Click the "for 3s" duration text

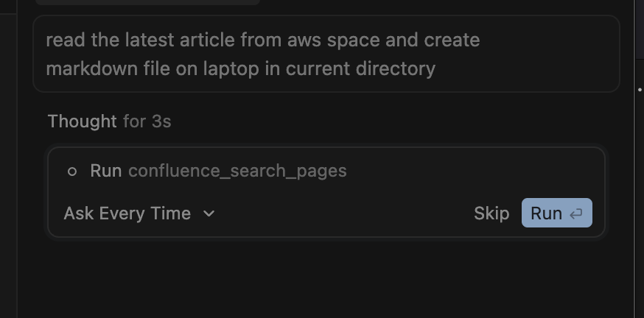pos(147,121)
